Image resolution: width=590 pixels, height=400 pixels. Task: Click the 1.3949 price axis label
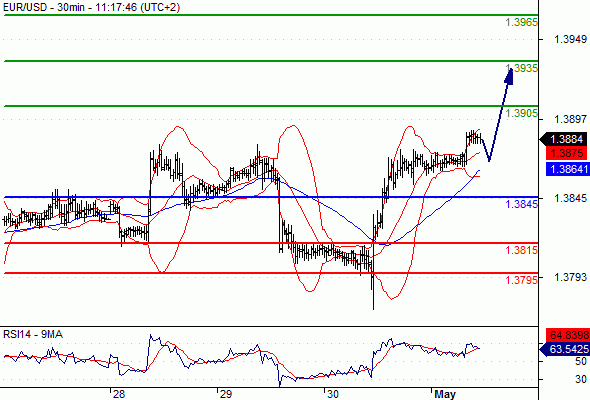click(x=570, y=39)
